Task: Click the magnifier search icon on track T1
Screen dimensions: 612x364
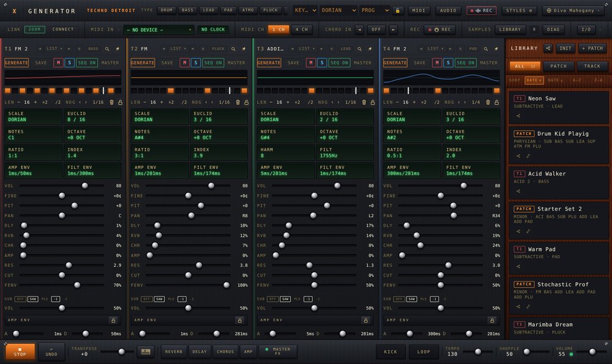Action: (x=107, y=49)
